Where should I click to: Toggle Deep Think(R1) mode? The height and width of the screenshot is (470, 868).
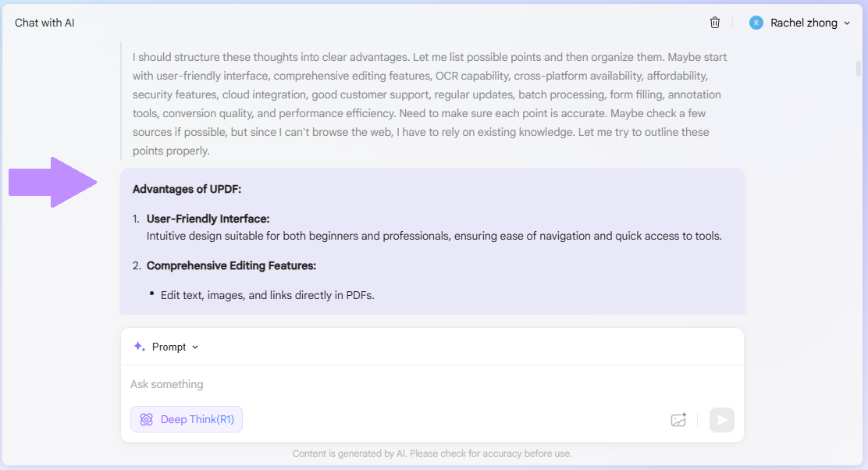[187, 419]
